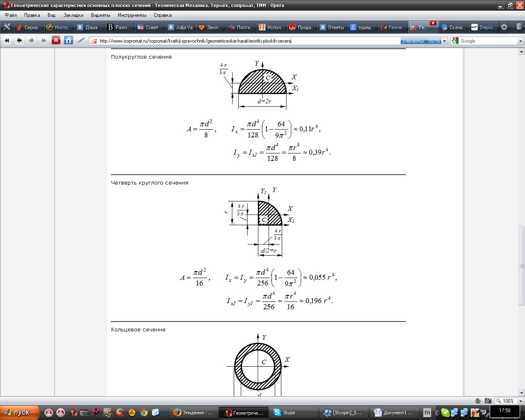
Task: Click the Полукруглое сечение heading
Action: [x=142, y=57]
